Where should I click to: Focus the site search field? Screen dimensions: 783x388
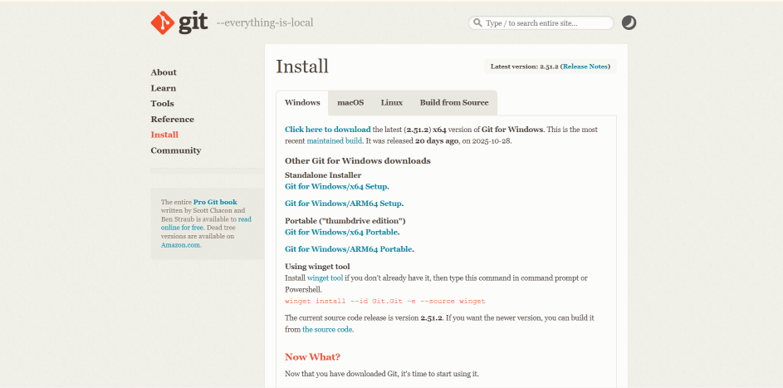(541, 23)
